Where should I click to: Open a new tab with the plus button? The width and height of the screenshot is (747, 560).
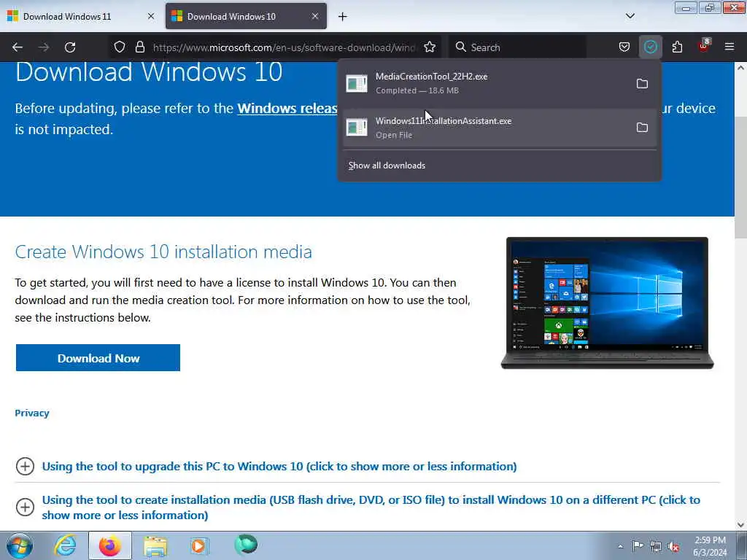343,17
